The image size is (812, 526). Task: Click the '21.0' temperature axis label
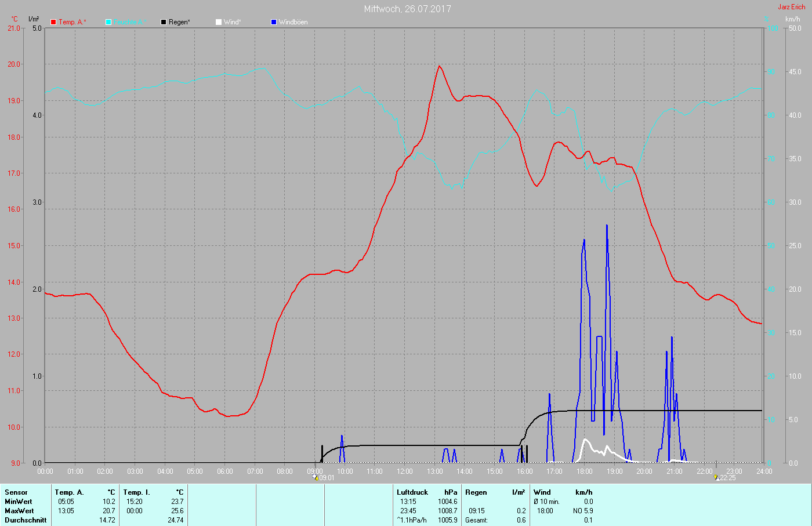(x=14, y=28)
